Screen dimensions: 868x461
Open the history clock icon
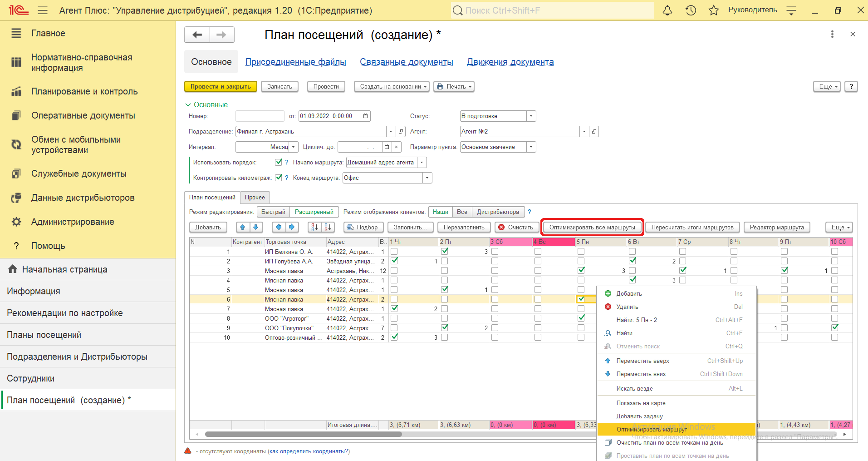click(691, 10)
